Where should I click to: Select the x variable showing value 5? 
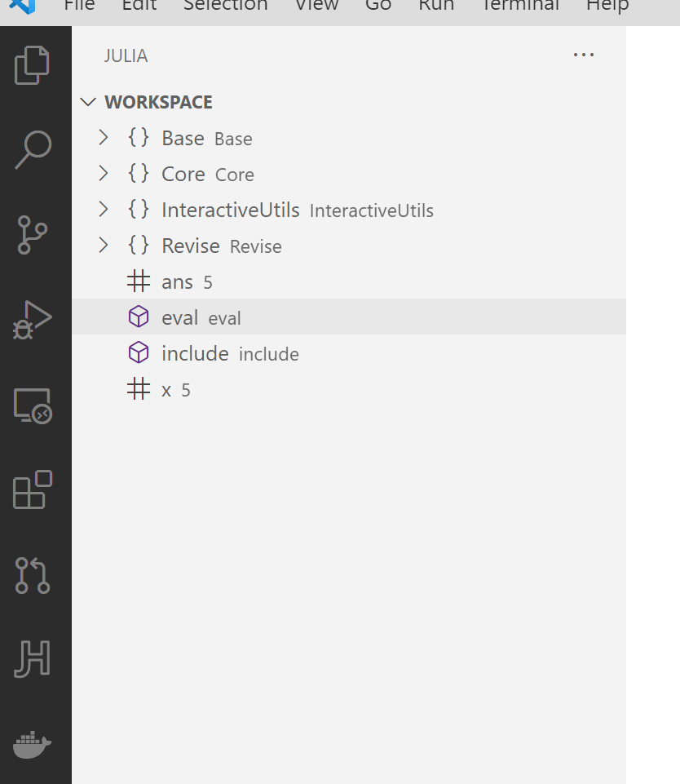166,389
